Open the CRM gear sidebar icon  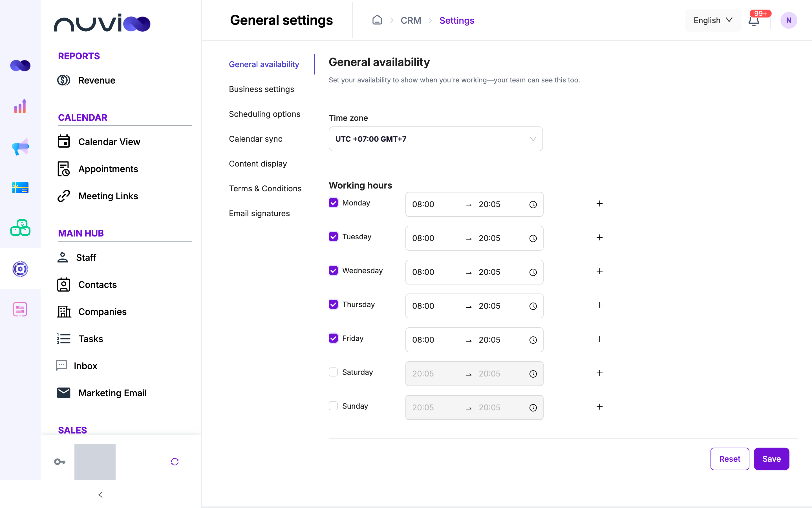[20, 269]
